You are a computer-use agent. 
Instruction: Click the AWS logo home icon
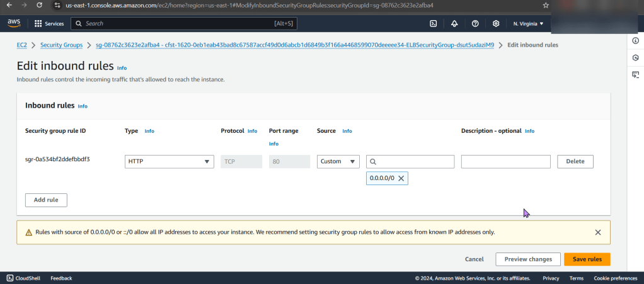coord(14,23)
